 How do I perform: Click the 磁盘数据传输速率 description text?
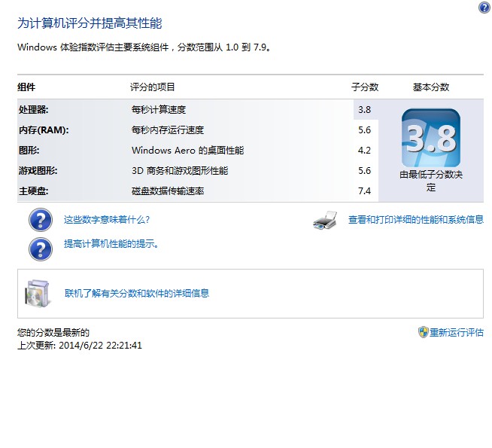point(168,191)
